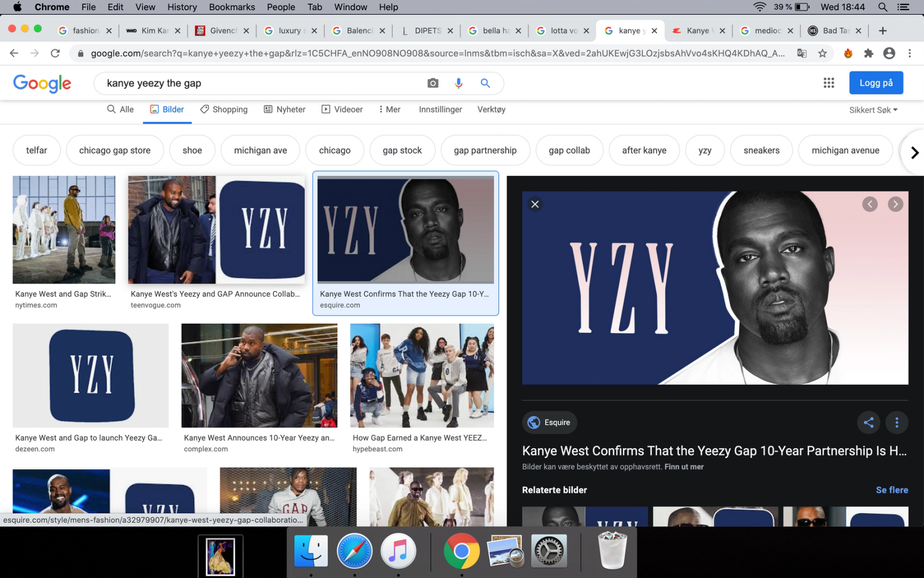Screen dimensions: 924x578
Task: Select the 'gap partnership' suggestion chip
Action: click(x=485, y=151)
